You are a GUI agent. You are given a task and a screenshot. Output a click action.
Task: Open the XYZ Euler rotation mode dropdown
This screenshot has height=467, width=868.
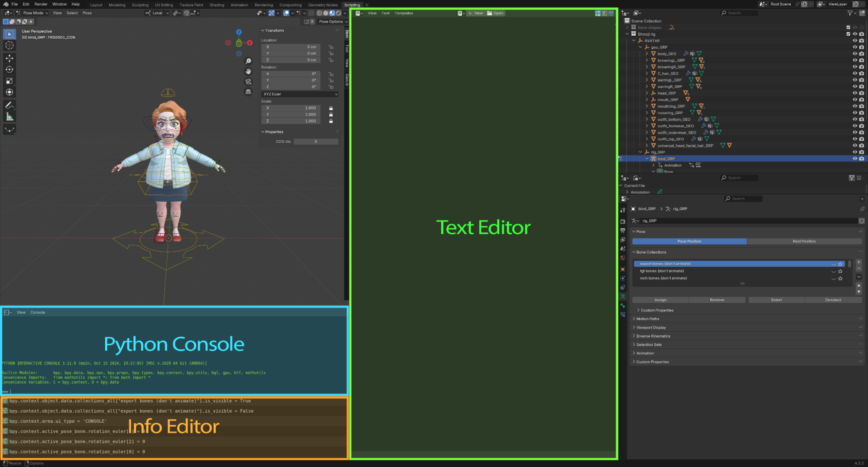(300, 94)
